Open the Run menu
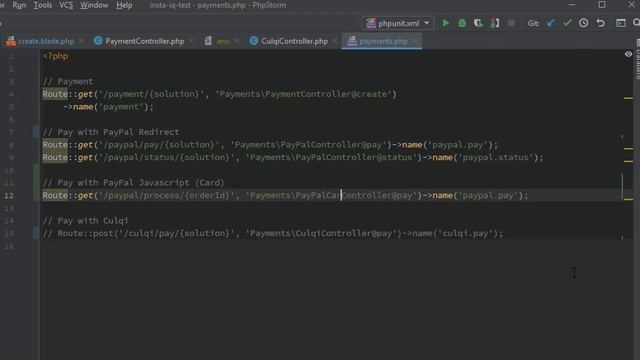The width and height of the screenshot is (640, 360). coord(19,5)
